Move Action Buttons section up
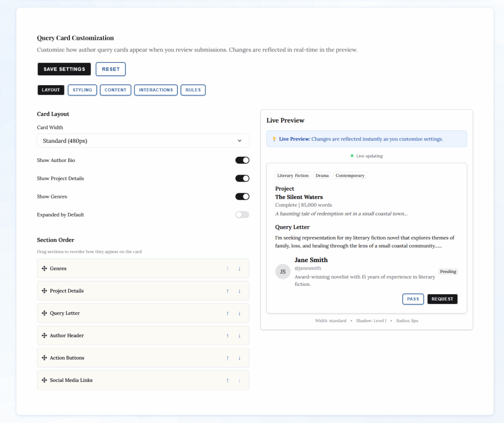The height and width of the screenshot is (423, 504). tap(227, 358)
